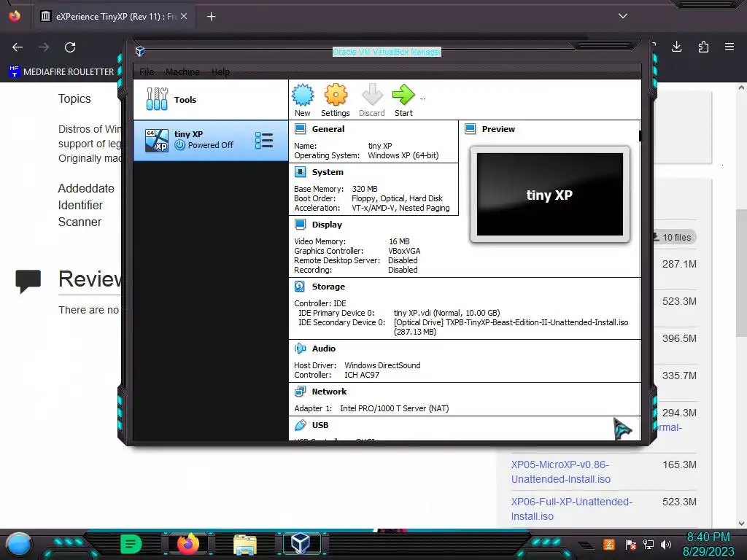Click the tiny XP preview thumbnail

550,194
